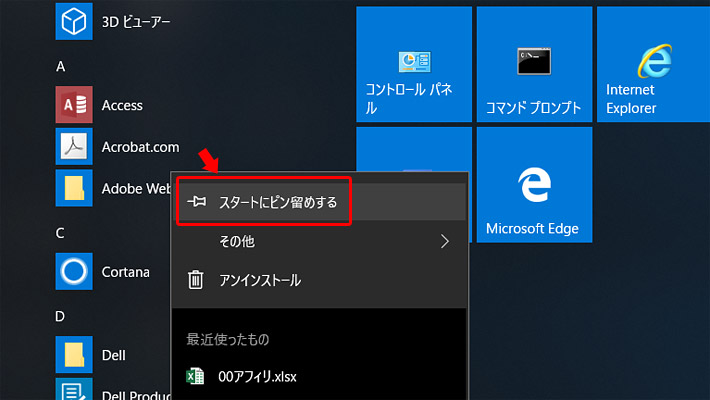Expand the その他 chevron arrow
Viewport: 710px width, 400px height.
click(x=445, y=241)
